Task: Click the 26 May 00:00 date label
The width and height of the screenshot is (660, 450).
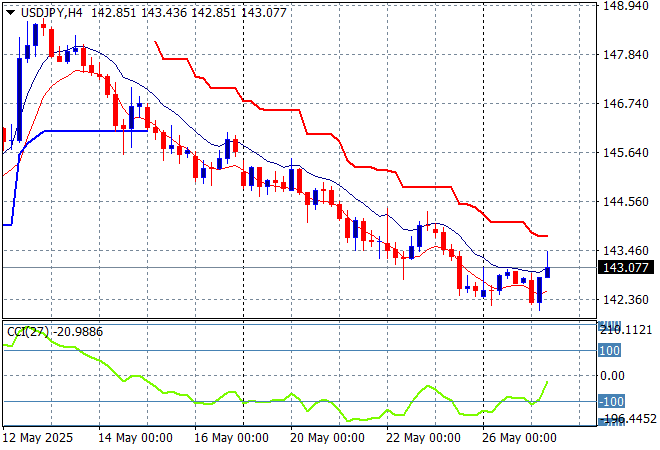Action: tap(519, 438)
